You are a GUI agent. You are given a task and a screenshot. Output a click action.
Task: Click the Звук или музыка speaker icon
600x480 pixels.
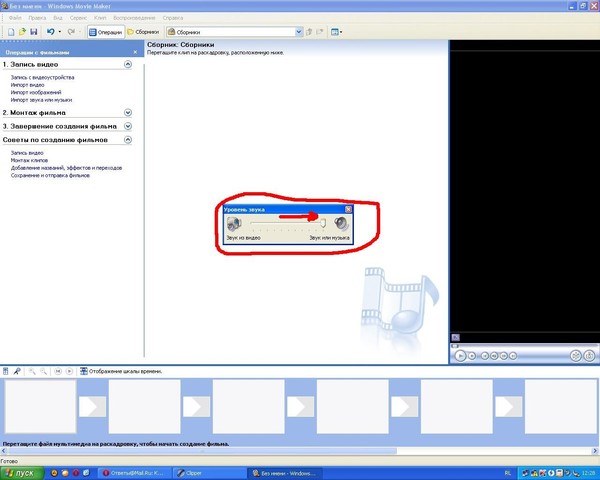pyautogui.click(x=341, y=224)
